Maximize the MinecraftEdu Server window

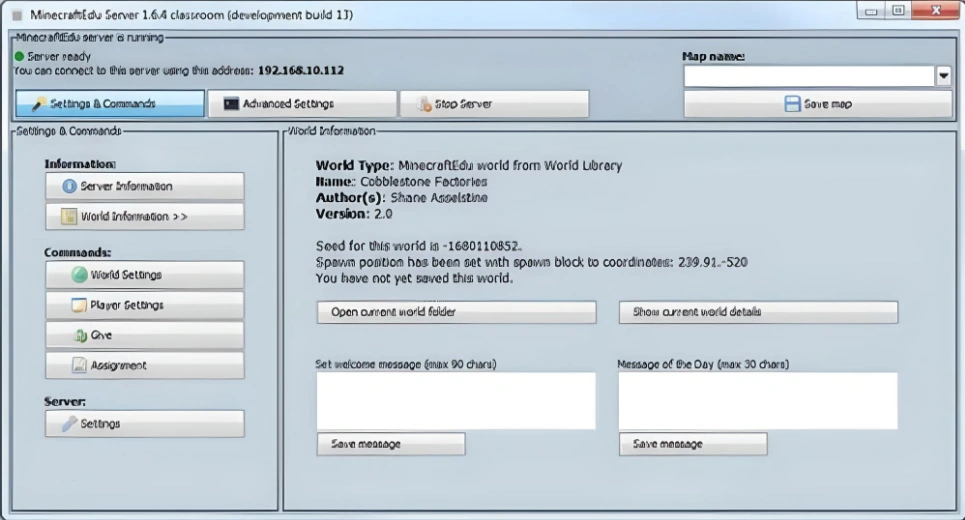(x=899, y=10)
